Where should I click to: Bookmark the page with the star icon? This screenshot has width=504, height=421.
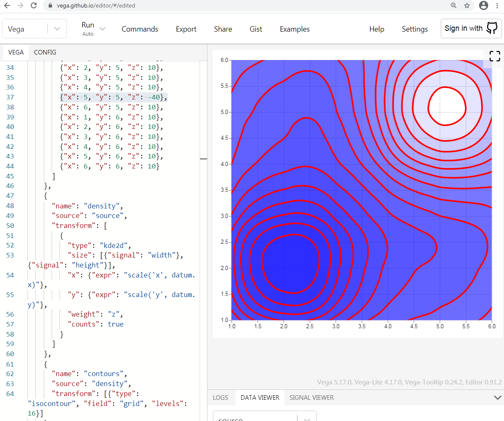[x=467, y=5]
